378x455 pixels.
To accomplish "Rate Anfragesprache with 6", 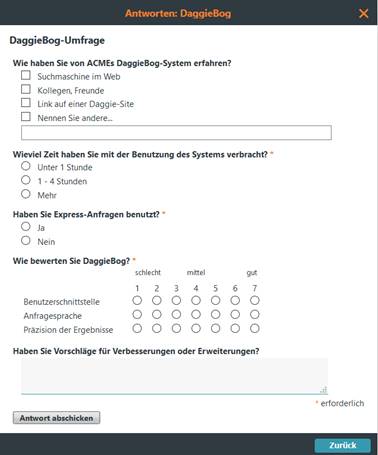I will pos(235,314).
